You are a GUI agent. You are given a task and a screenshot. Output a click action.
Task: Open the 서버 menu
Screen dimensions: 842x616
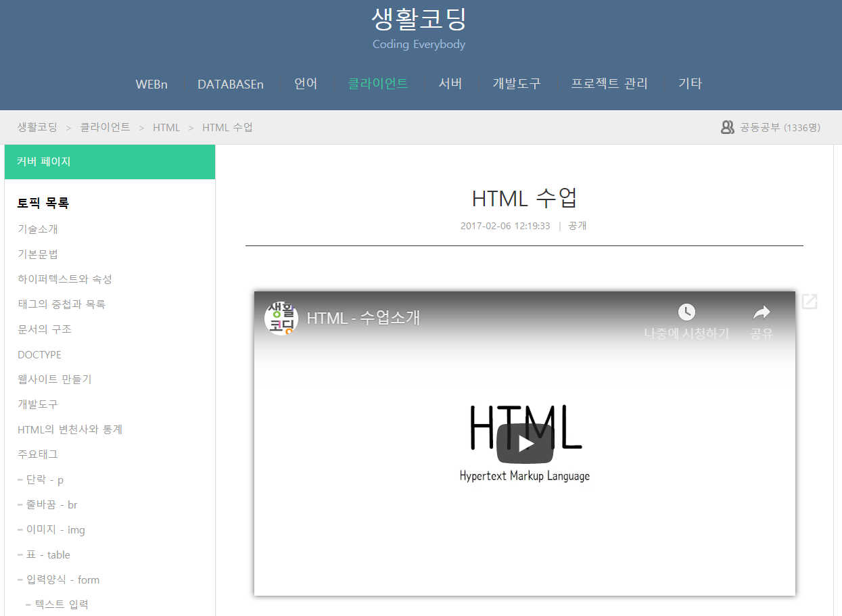click(x=450, y=84)
